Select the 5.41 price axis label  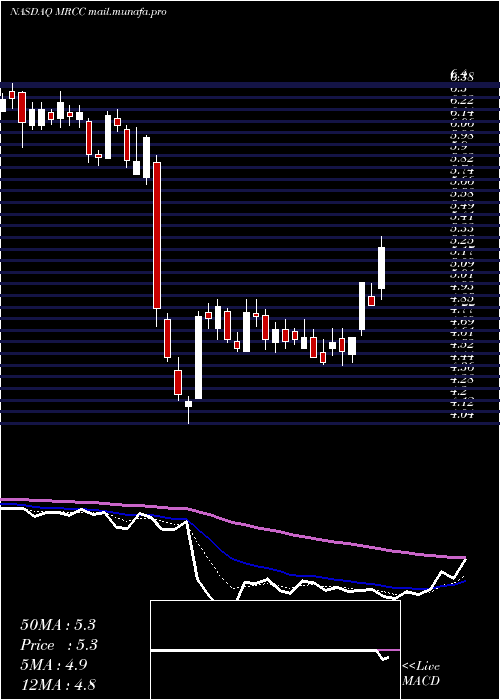tap(462, 218)
